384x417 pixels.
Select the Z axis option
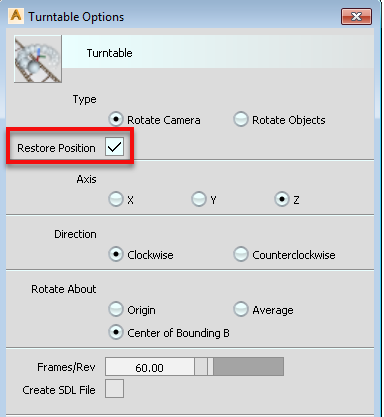282,199
